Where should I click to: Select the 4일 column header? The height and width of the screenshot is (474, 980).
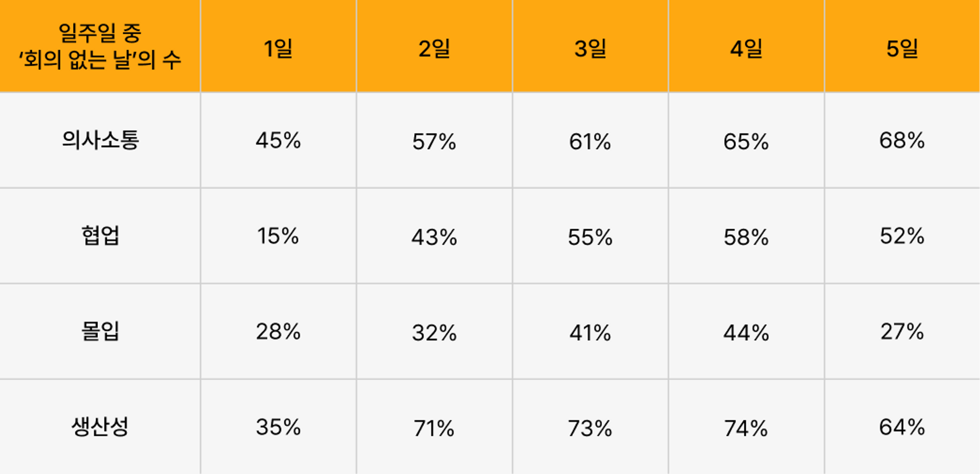(746, 46)
